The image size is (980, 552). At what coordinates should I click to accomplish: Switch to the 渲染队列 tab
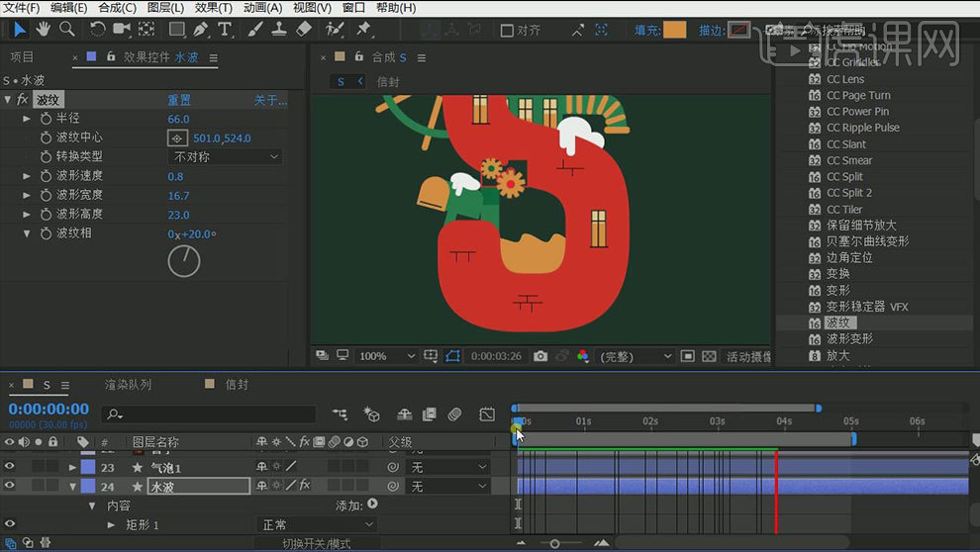tap(128, 385)
